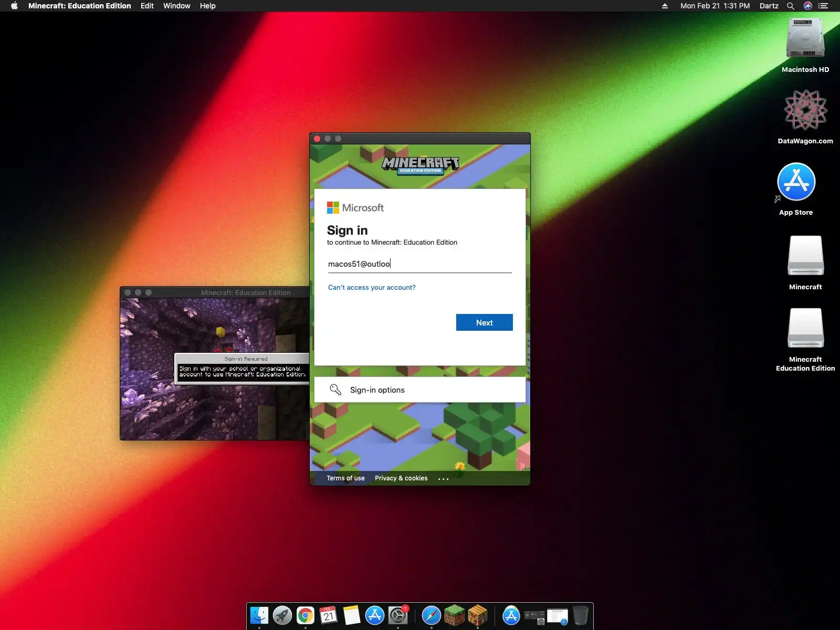Viewport: 840px width, 630px height.
Task: Open the Privacy & cookies link
Action: (401, 478)
